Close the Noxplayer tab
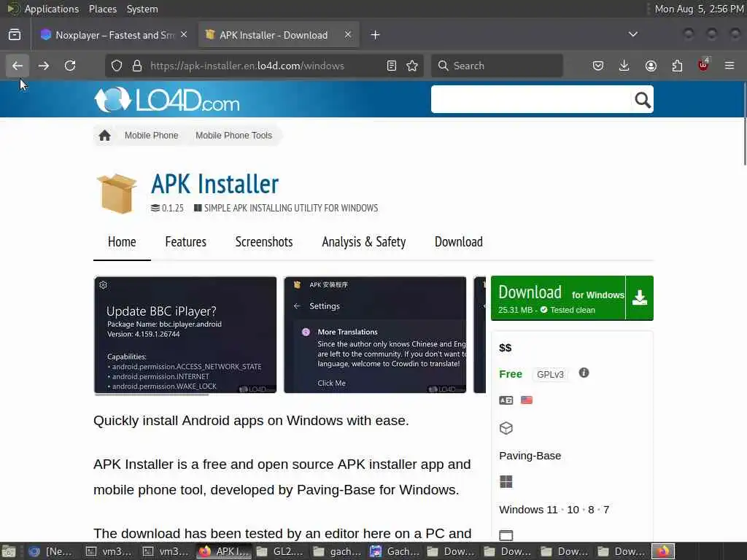The height and width of the screenshot is (560, 747). tap(184, 35)
